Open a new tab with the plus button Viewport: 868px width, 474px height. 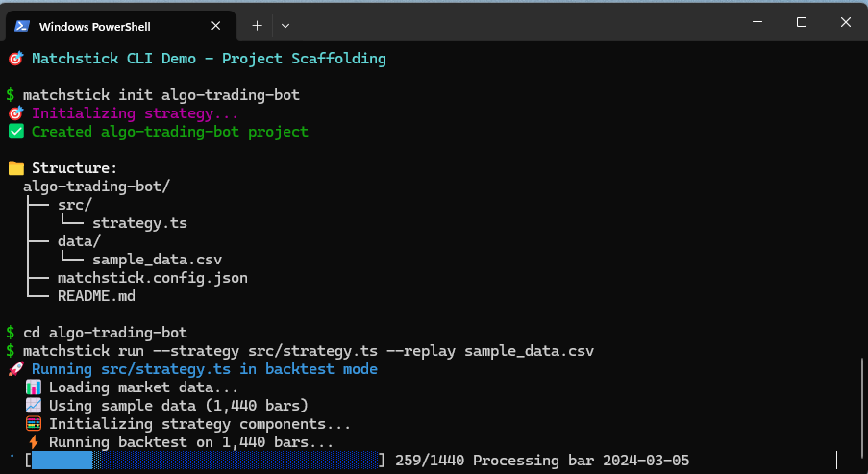tap(257, 25)
